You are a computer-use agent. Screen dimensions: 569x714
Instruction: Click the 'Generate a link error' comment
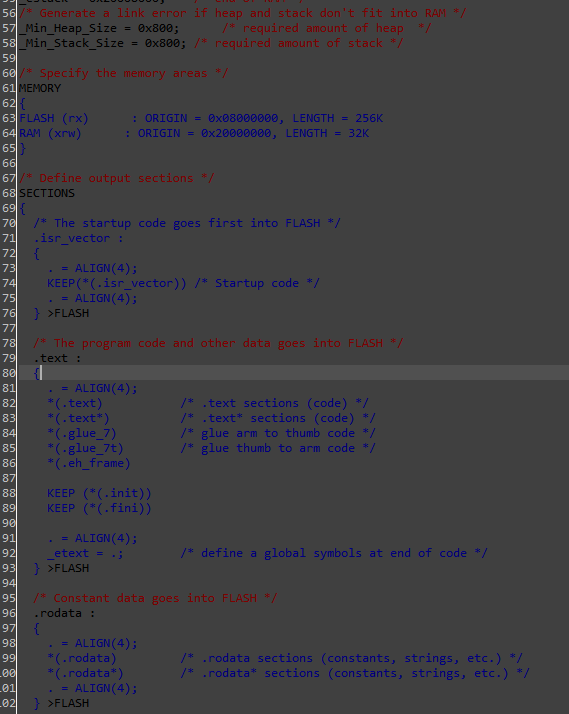tap(243, 13)
